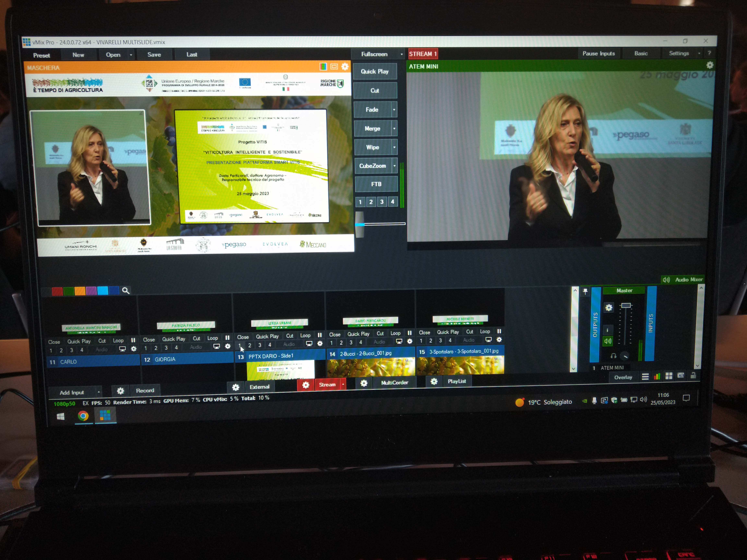747x560 pixels.
Task: Toggle the padlock lock icon
Action: [x=693, y=375]
